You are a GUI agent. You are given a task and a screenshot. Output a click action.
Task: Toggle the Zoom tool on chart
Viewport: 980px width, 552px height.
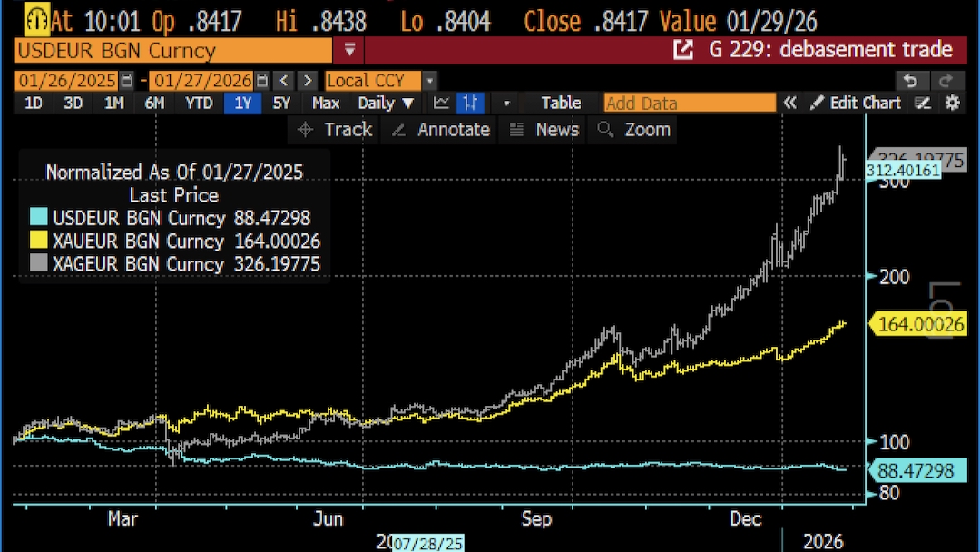click(x=635, y=130)
